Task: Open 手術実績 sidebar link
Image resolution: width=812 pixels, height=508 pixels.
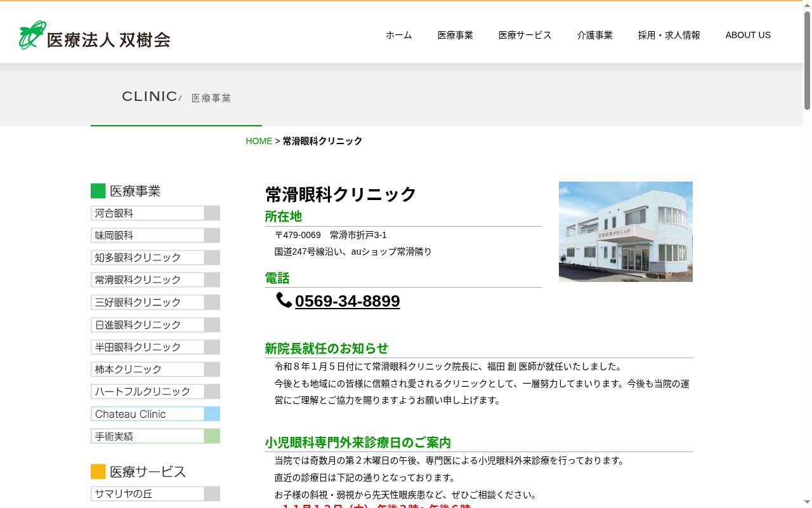Action: click(155, 436)
